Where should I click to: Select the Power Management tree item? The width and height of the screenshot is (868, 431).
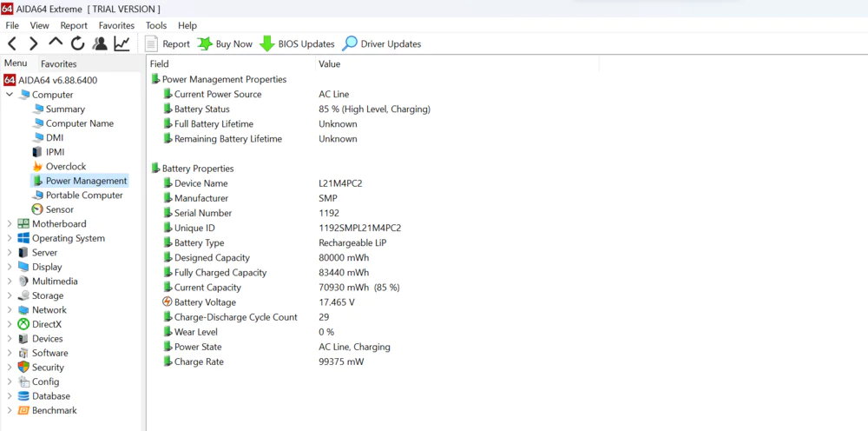[x=80, y=181]
